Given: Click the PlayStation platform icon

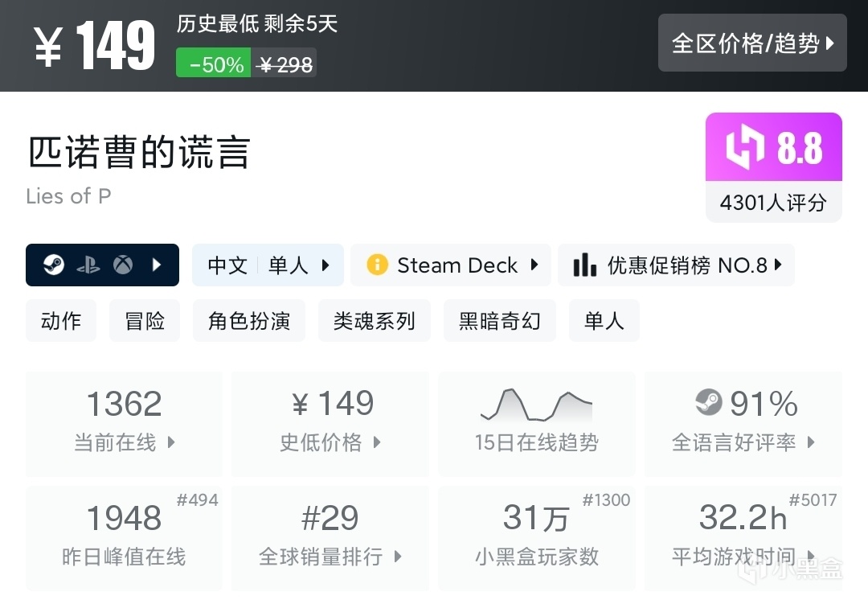Looking at the screenshot, I should [x=88, y=265].
